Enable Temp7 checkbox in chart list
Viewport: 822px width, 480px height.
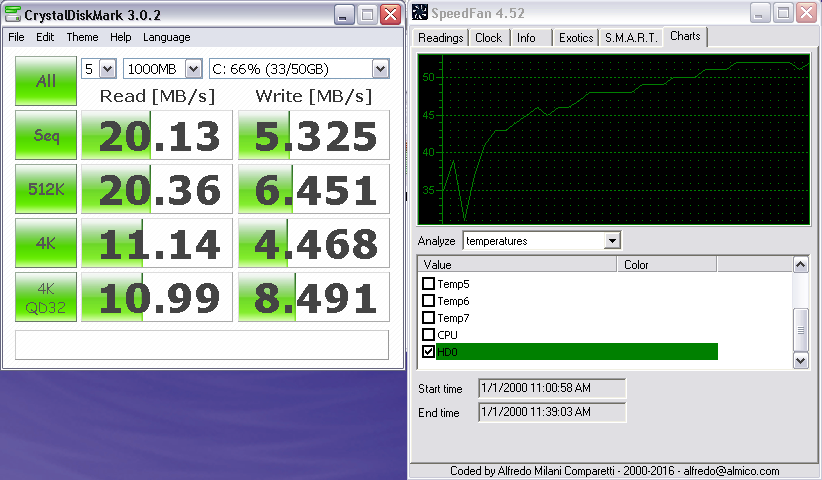tap(428, 318)
